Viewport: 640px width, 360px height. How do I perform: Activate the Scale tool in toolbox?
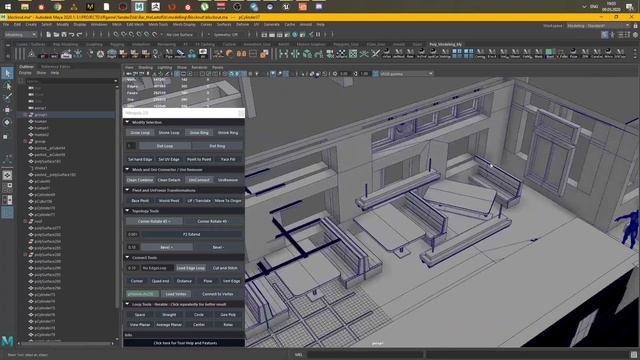(6, 137)
